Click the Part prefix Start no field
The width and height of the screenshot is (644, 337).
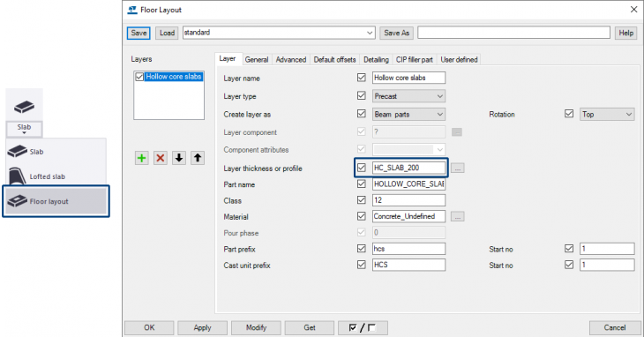tap(607, 248)
